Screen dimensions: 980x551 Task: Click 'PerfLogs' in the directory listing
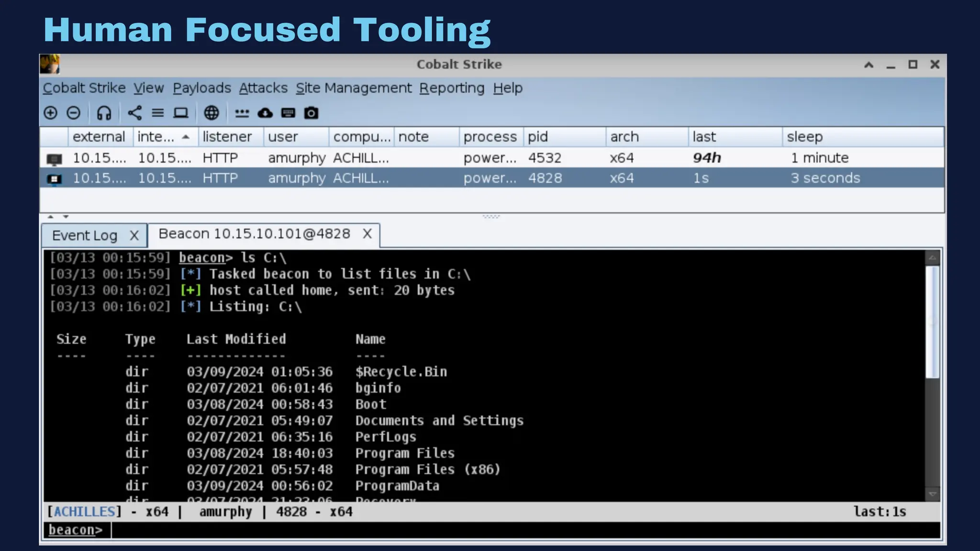(386, 437)
